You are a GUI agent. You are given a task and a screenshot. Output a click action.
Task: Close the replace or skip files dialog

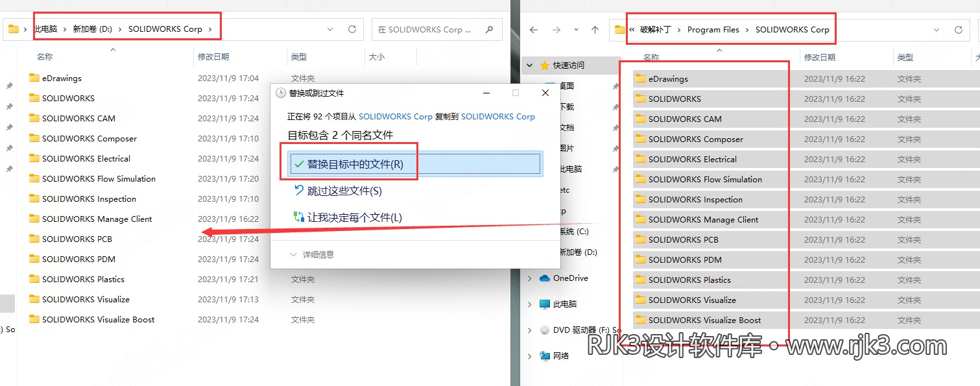(x=545, y=93)
